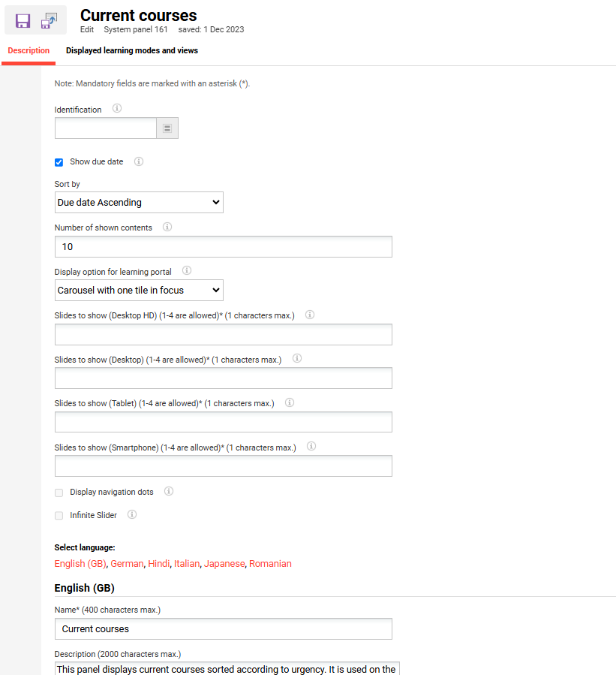Click info icon for Slides to show (Desktop HD)

310,315
